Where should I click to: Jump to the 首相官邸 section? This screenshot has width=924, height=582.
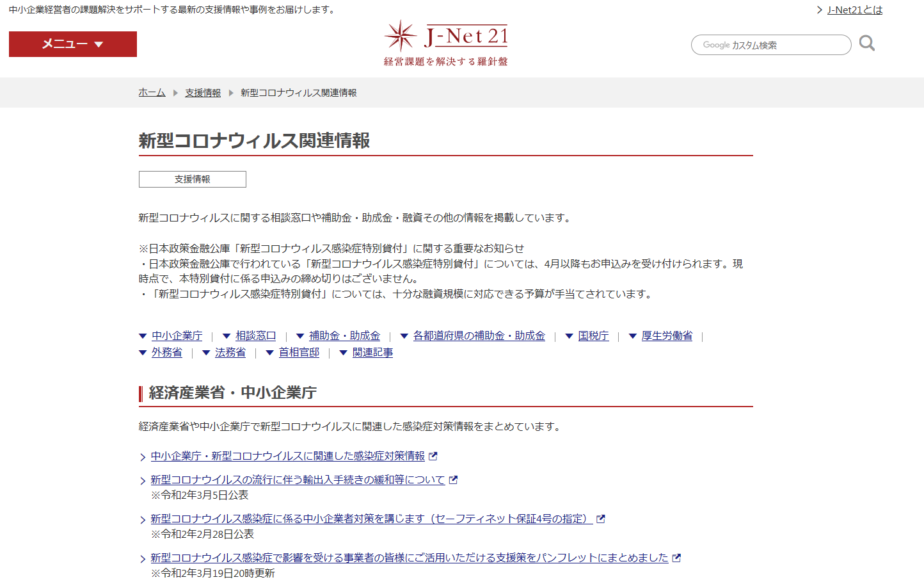coord(299,352)
